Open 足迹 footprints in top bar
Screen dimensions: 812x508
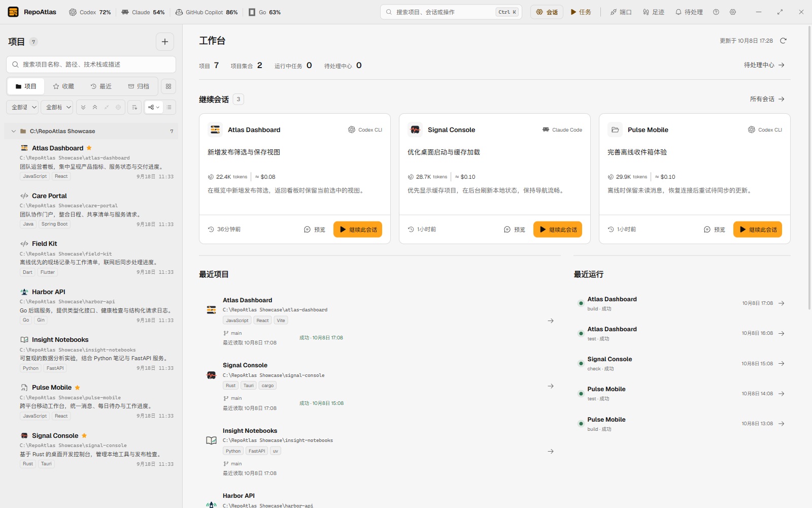pos(654,12)
